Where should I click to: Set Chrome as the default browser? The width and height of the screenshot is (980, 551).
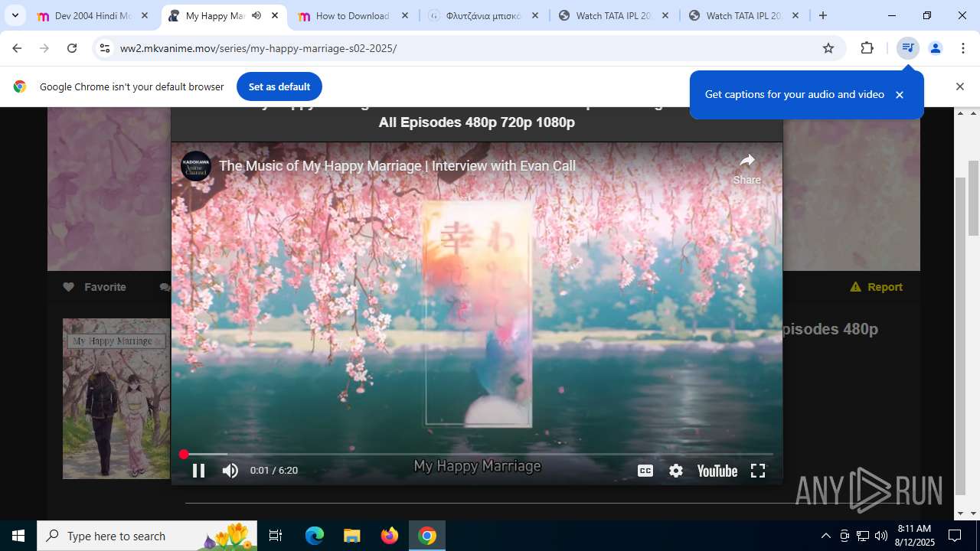tap(279, 86)
